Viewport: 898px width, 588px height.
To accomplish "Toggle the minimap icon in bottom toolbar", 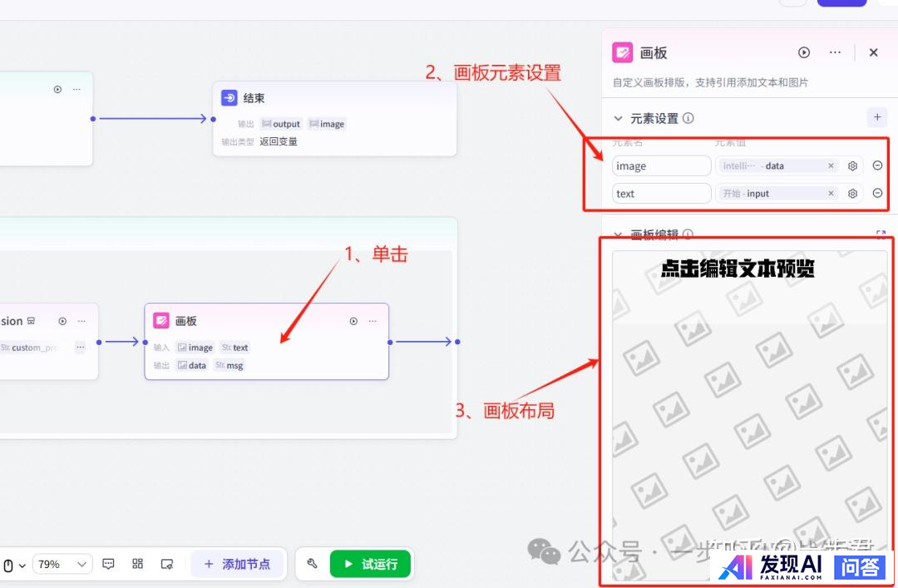I will (166, 564).
